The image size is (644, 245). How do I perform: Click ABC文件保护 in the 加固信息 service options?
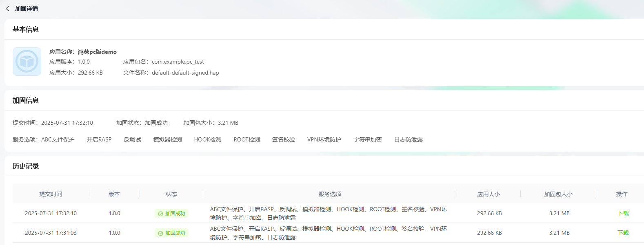58,139
